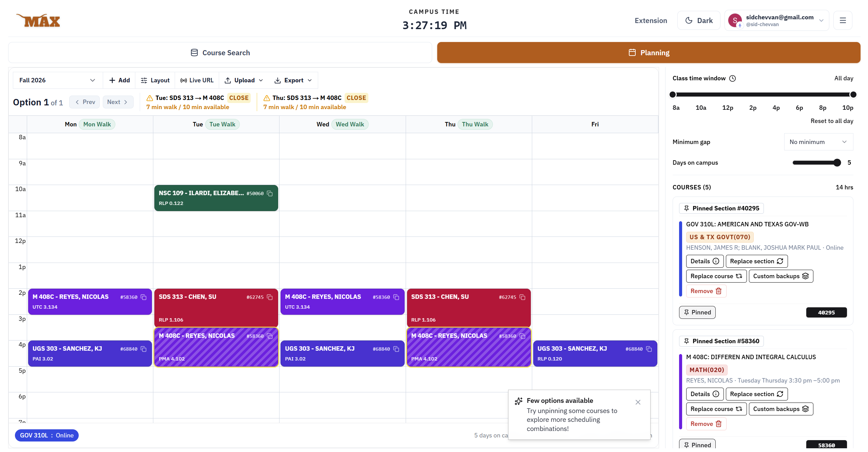Copy section number on Friday UGS 303 block
Screen dimensions: 868x452
pyautogui.click(x=649, y=349)
